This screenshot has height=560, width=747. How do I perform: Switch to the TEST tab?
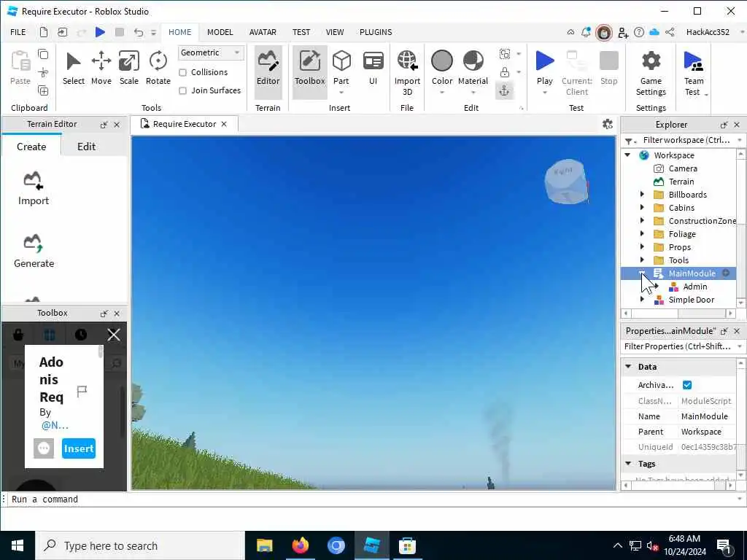coord(301,32)
